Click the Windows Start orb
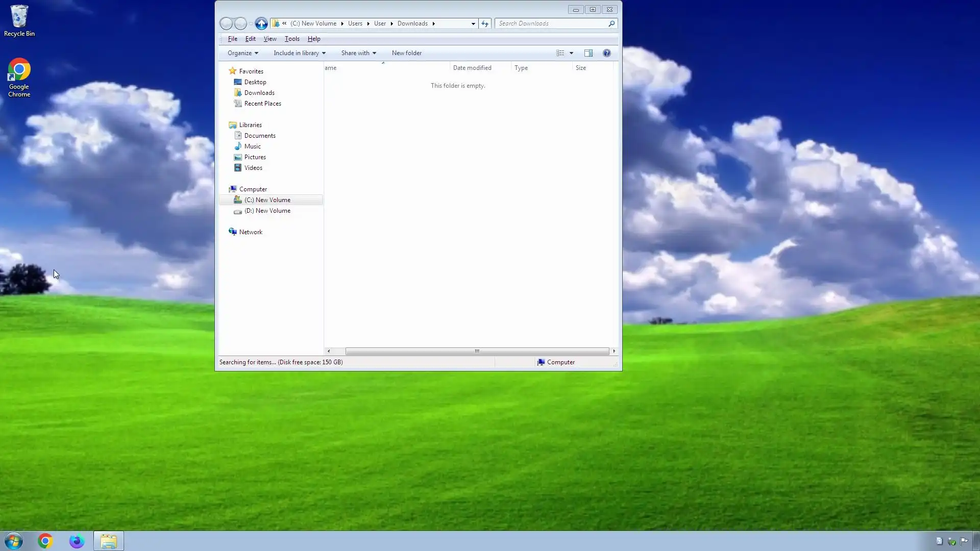Viewport: 980px width, 551px height. (x=14, y=541)
